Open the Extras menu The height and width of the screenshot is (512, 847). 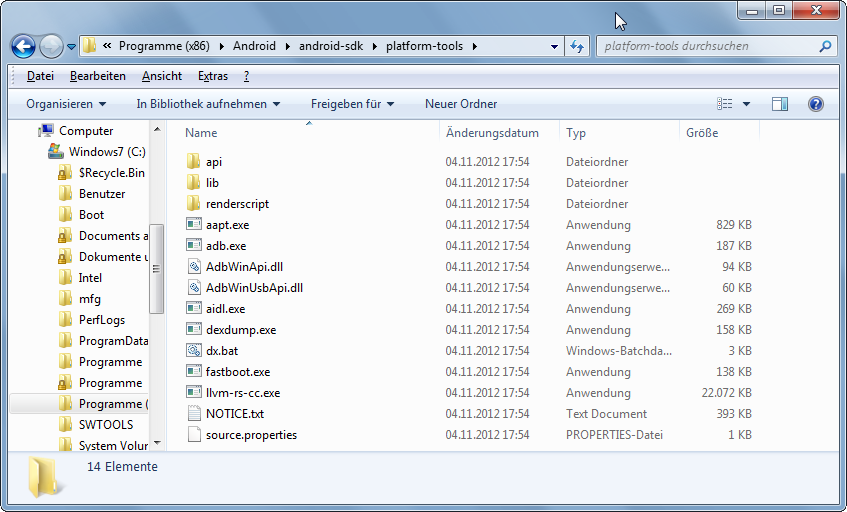pos(213,76)
